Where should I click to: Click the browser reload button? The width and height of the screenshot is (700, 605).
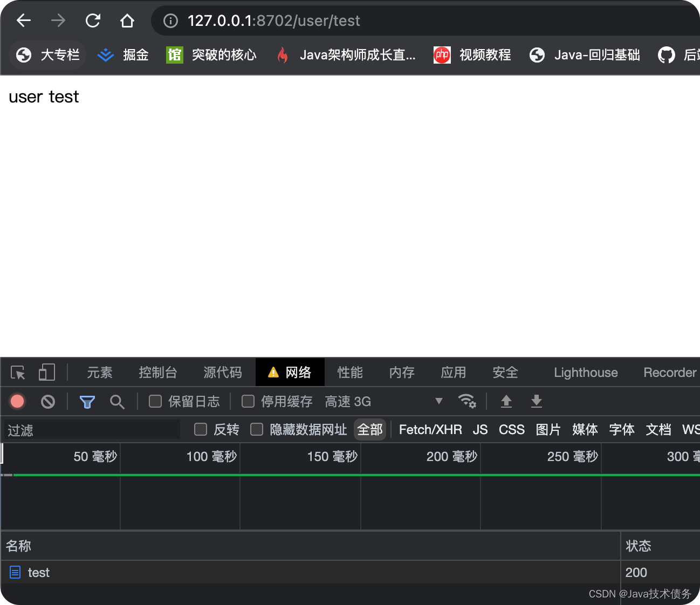(x=93, y=20)
